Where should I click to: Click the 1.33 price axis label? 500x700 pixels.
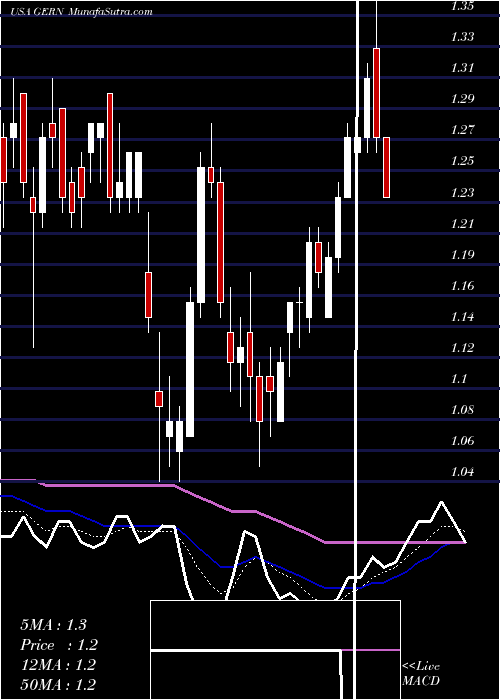click(x=462, y=37)
